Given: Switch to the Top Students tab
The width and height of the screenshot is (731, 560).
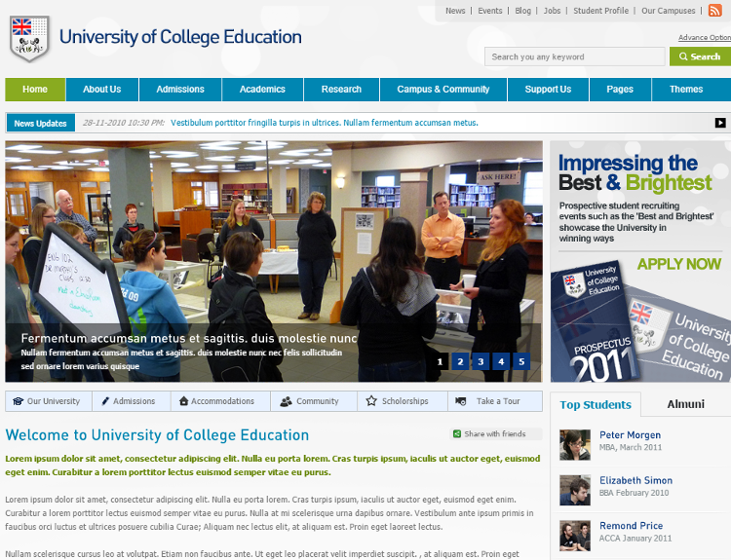Looking at the screenshot, I should pos(596,404).
